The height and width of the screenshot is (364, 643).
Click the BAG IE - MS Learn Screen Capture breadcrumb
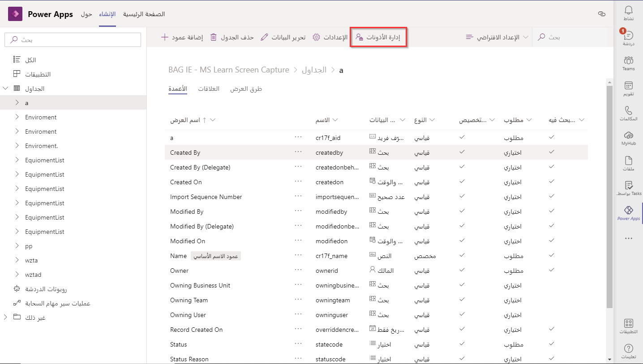pos(229,70)
